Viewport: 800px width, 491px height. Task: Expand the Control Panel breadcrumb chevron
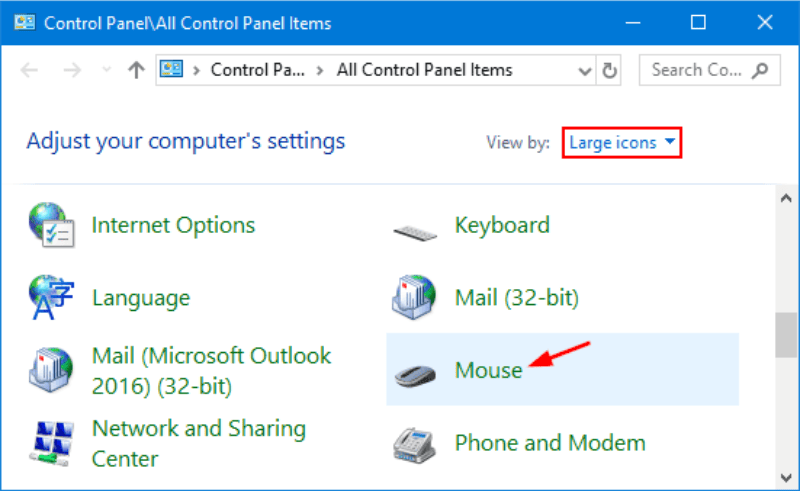(321, 70)
